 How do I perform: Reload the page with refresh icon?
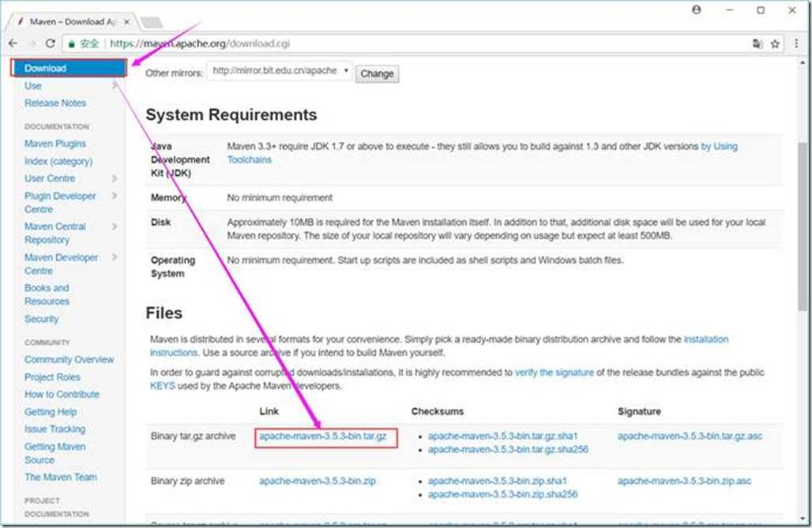[x=51, y=43]
